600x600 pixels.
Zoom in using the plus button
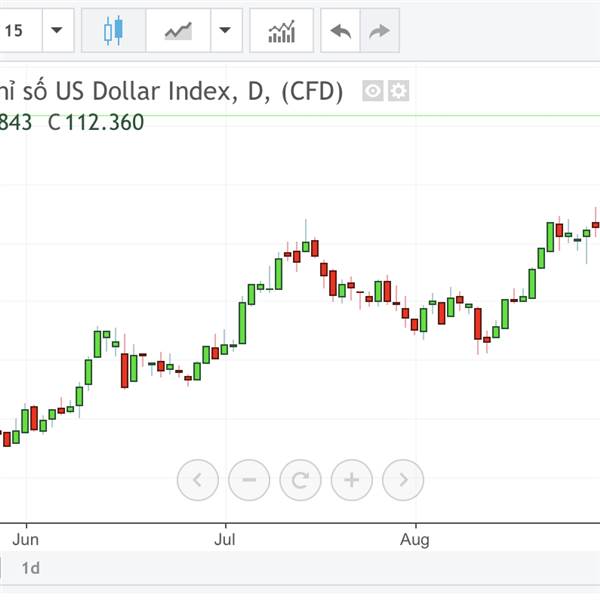tap(352, 480)
